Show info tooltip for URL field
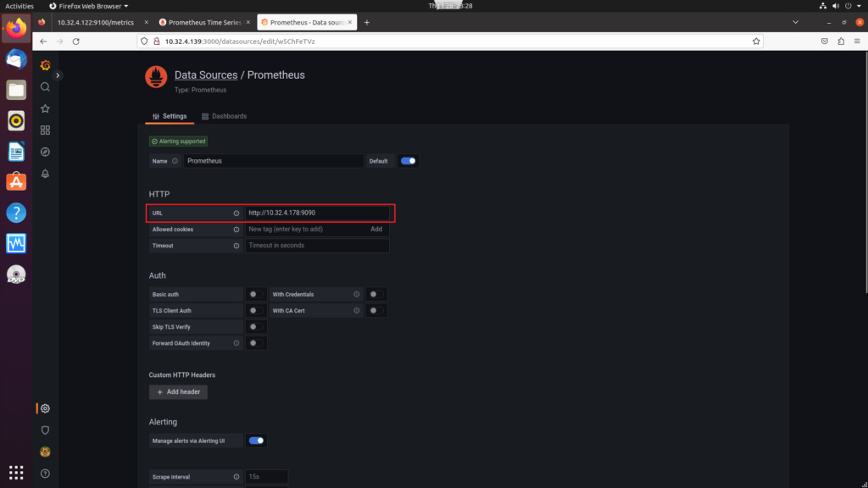The height and width of the screenshot is (488, 868). click(x=236, y=213)
